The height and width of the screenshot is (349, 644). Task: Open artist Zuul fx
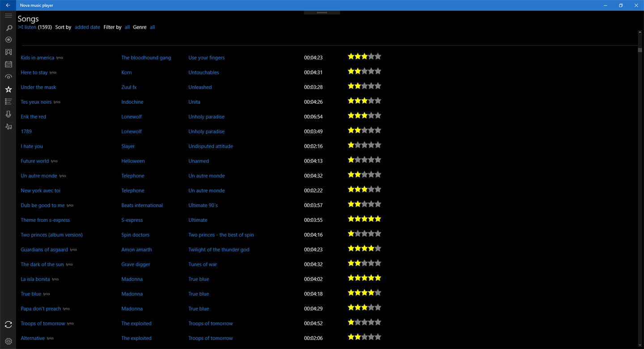click(x=129, y=87)
